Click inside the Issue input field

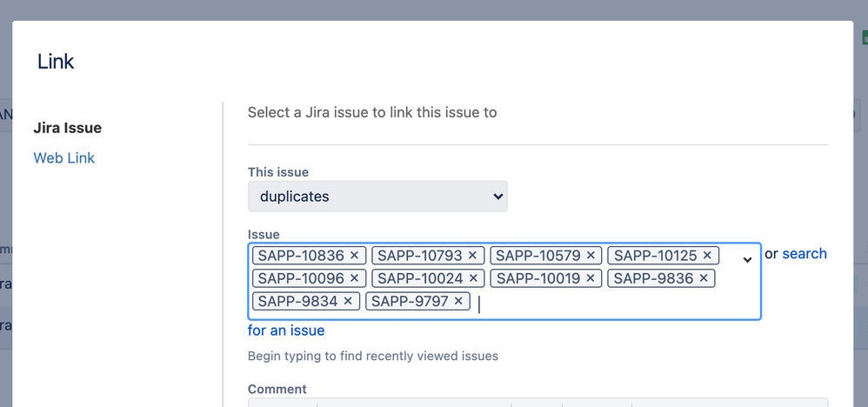[x=609, y=303]
